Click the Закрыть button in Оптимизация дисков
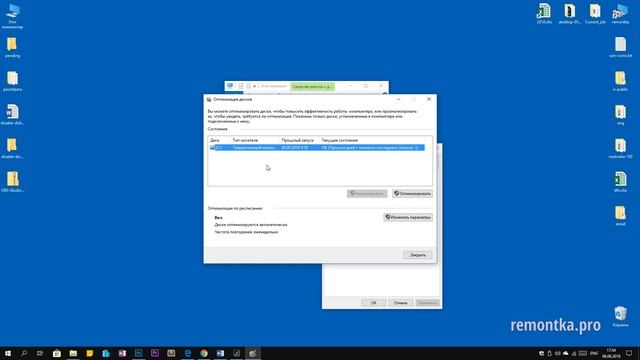This screenshot has height=360, width=640. tap(418, 255)
